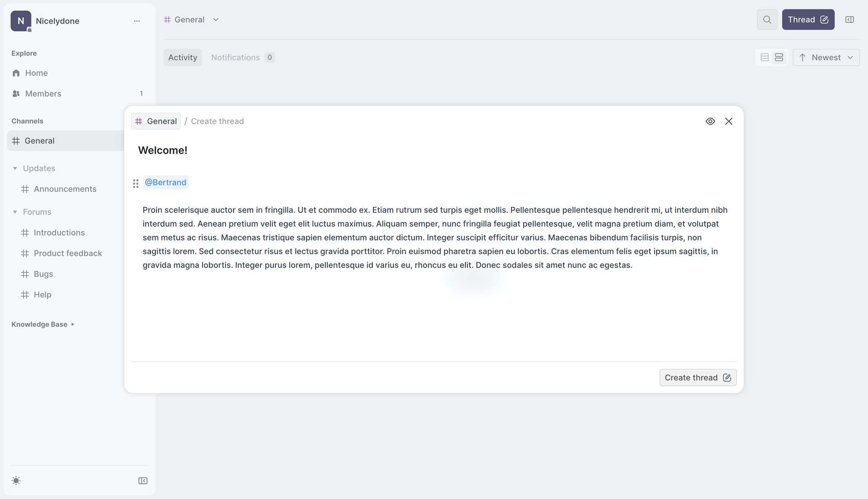This screenshot has width=868, height=499.
Task: Open the Nicelydone workspace options menu
Action: point(137,21)
